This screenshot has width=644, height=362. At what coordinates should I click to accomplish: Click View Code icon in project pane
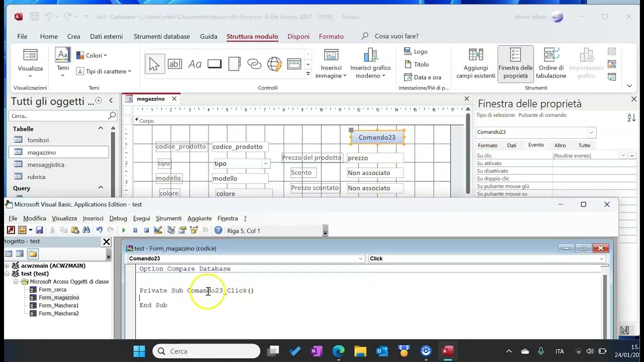(x=9, y=254)
